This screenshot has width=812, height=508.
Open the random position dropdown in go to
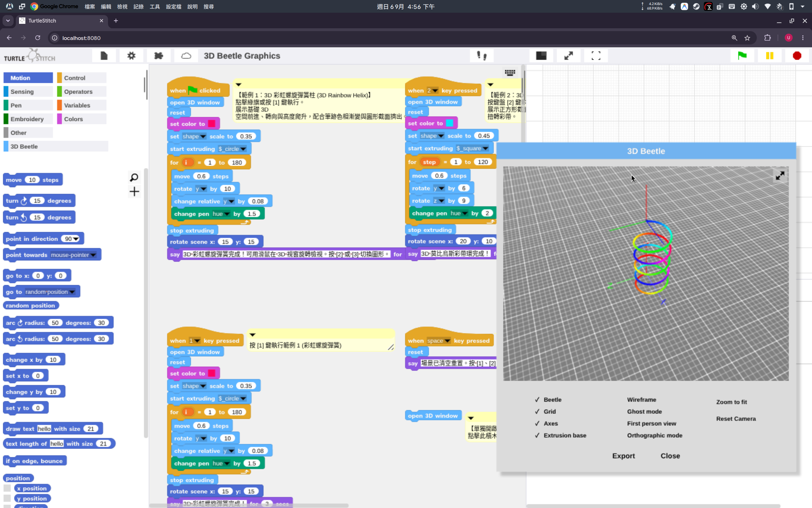click(x=72, y=292)
